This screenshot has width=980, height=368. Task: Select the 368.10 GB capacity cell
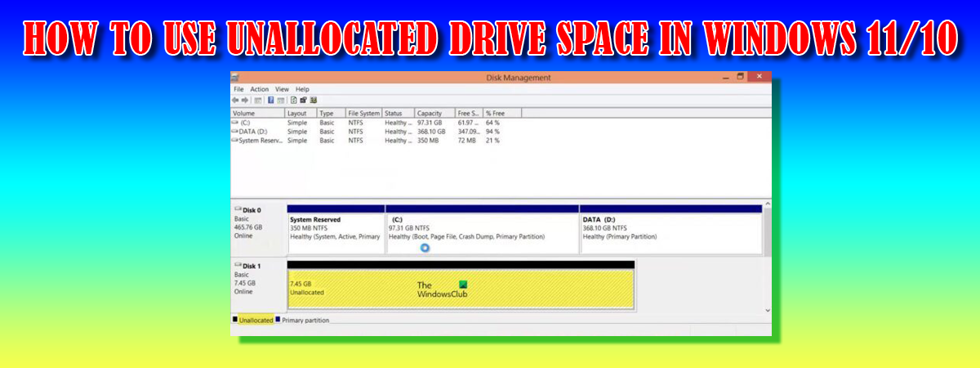pos(431,131)
